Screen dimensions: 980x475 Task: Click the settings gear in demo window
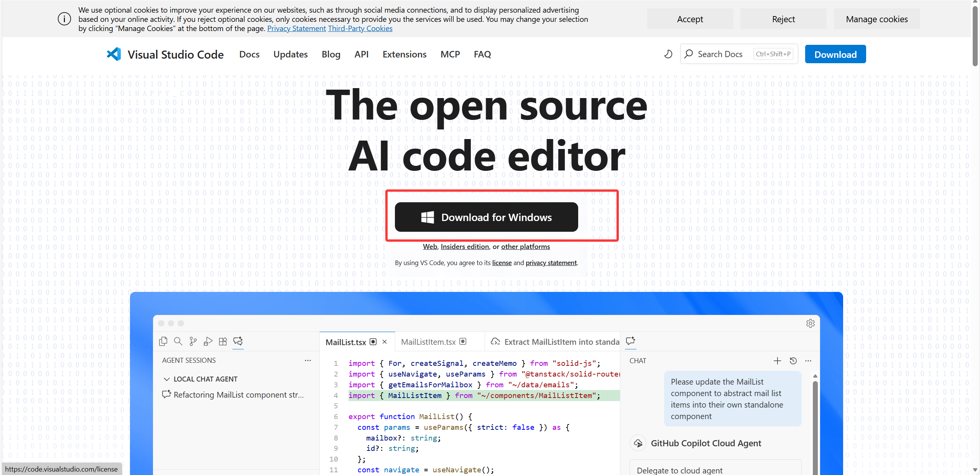pos(810,323)
